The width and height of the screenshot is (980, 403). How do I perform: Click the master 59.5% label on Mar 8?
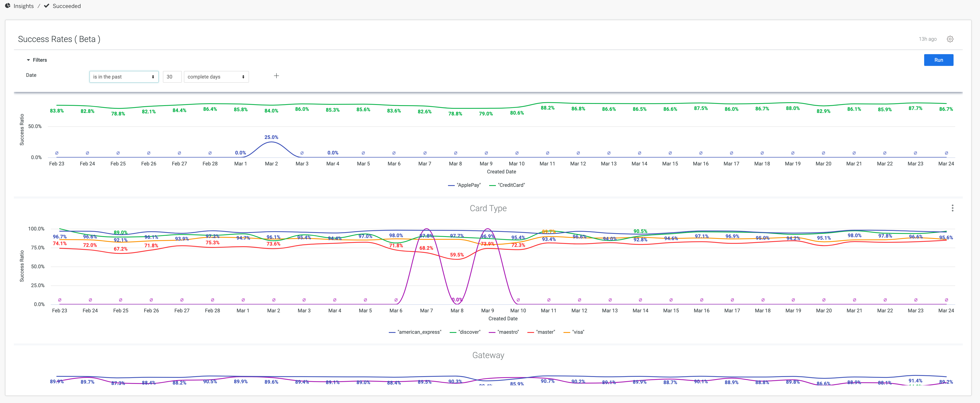457,255
